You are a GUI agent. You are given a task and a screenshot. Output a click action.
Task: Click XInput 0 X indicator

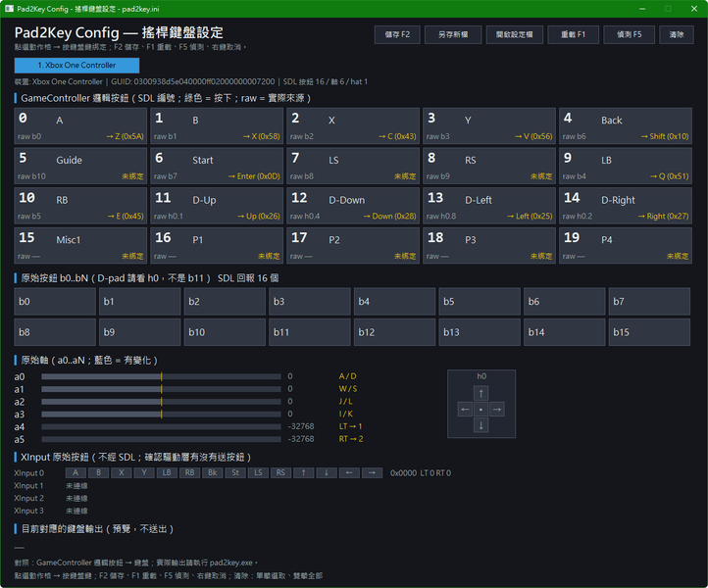121,473
